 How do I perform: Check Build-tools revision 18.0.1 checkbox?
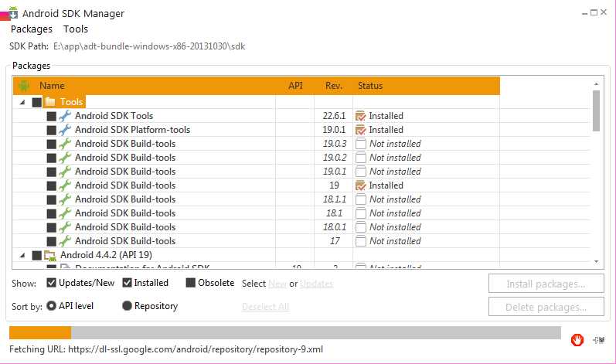coord(52,227)
